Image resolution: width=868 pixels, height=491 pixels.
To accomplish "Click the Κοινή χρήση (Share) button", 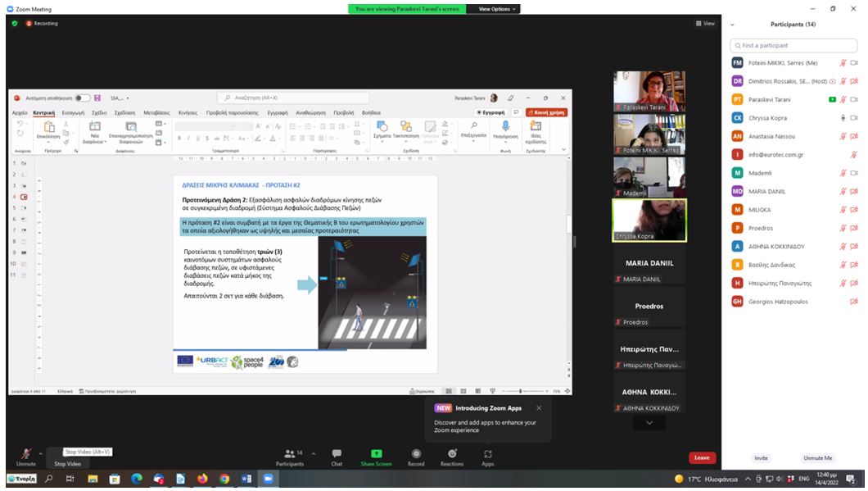I will click(546, 112).
